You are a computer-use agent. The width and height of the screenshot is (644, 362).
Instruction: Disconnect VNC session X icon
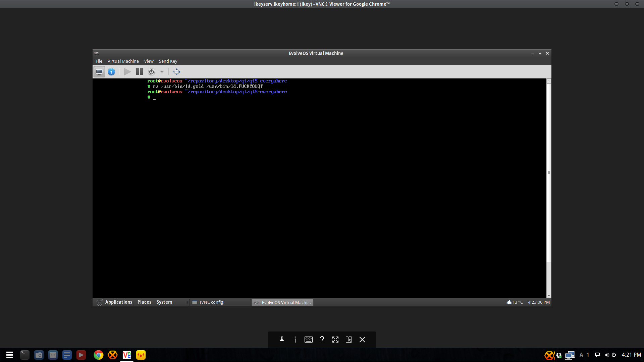coord(362,340)
